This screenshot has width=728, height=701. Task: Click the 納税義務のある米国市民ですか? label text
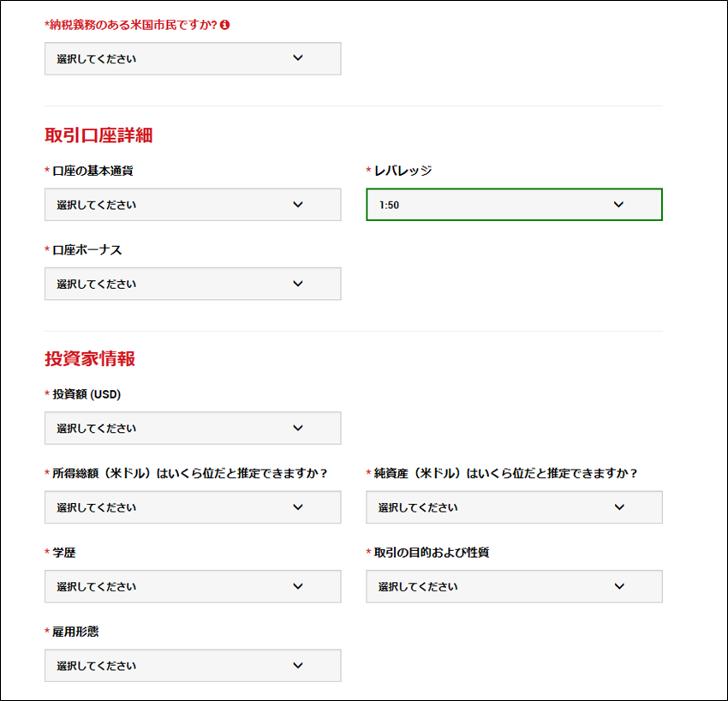[x=131, y=25]
